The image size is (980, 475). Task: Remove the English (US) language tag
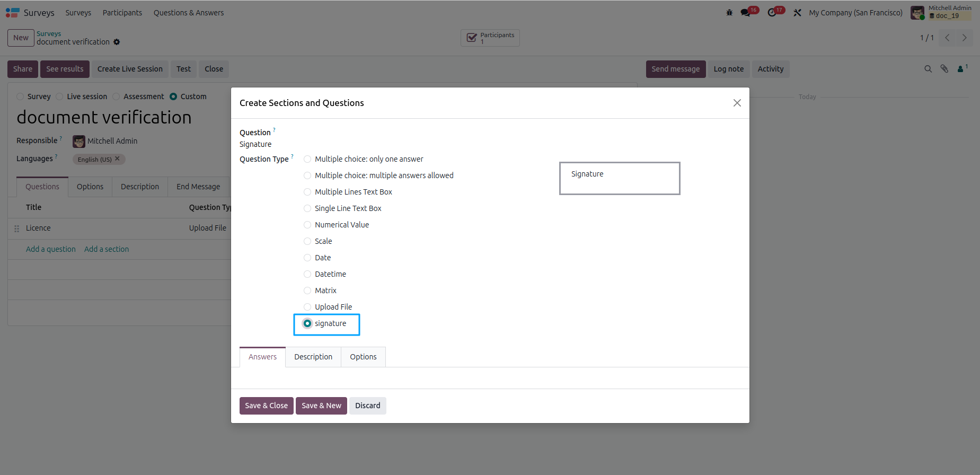tap(117, 159)
